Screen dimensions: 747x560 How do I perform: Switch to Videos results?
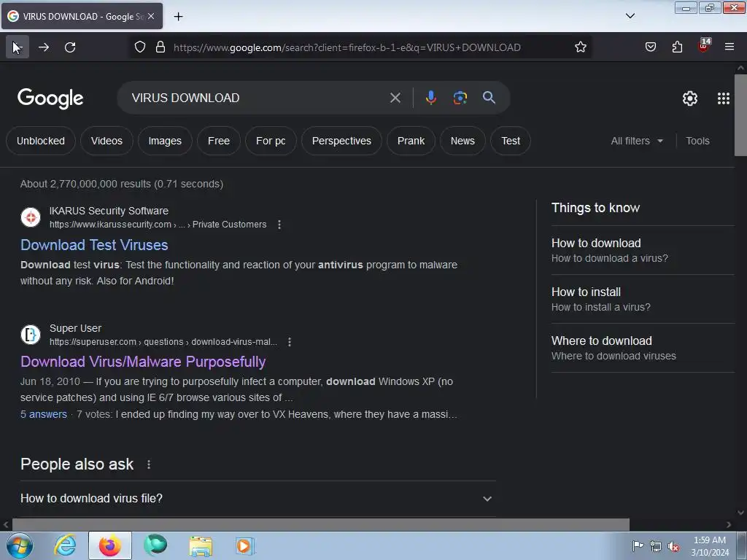[107, 141]
